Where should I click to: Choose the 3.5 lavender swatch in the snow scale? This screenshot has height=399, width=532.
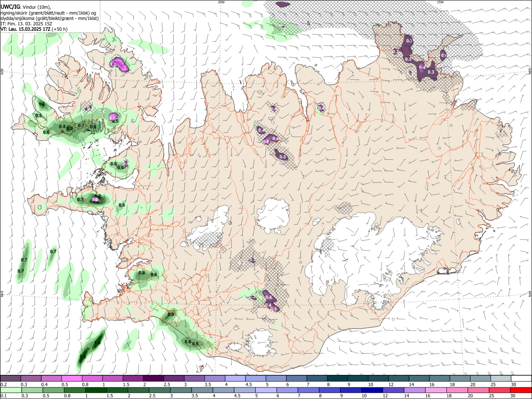point(214,378)
